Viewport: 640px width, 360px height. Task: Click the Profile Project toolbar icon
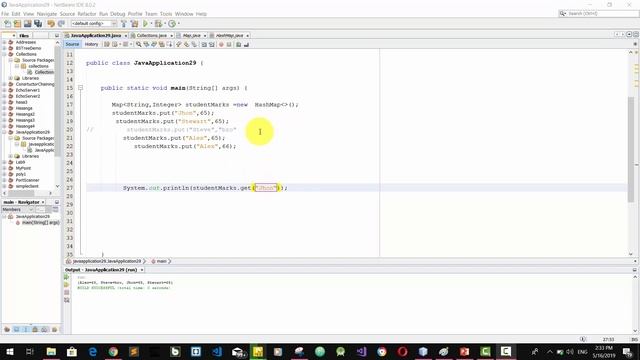172,24
